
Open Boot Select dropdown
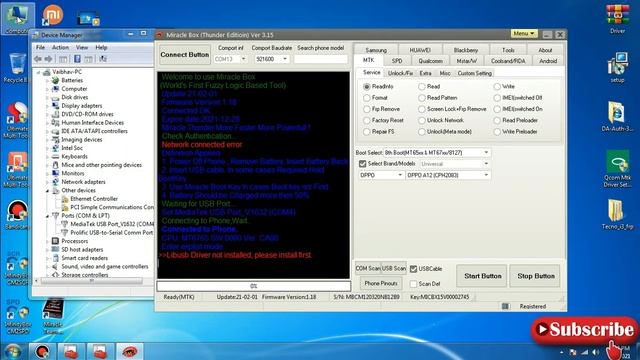pyautogui.click(x=437, y=153)
